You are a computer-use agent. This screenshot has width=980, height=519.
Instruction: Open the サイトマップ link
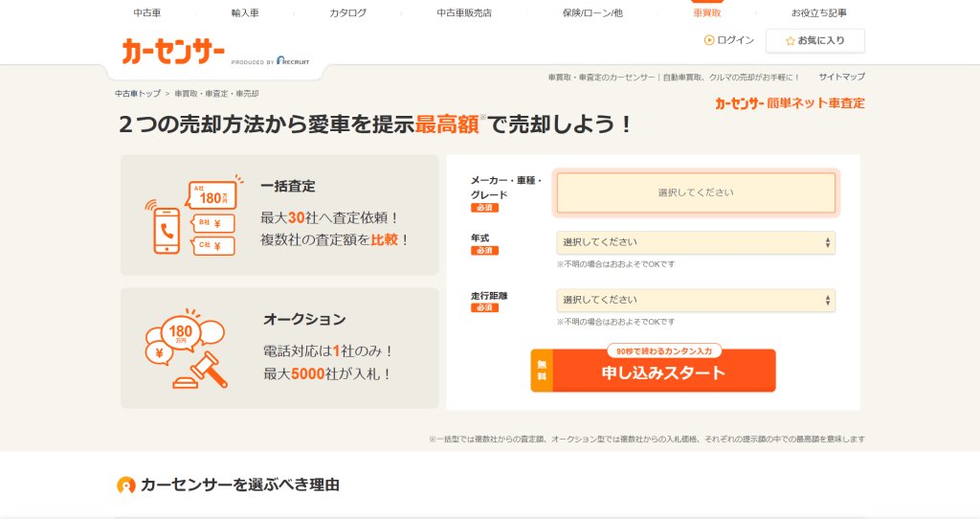(842, 77)
